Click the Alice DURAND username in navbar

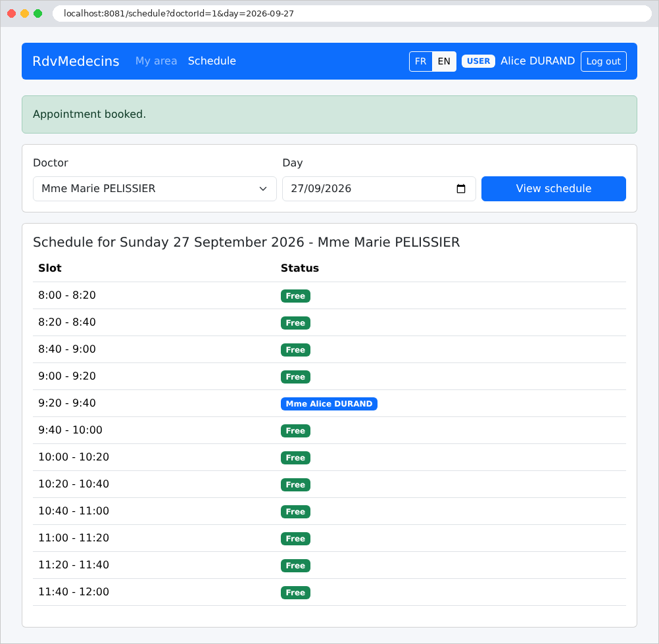click(x=537, y=61)
